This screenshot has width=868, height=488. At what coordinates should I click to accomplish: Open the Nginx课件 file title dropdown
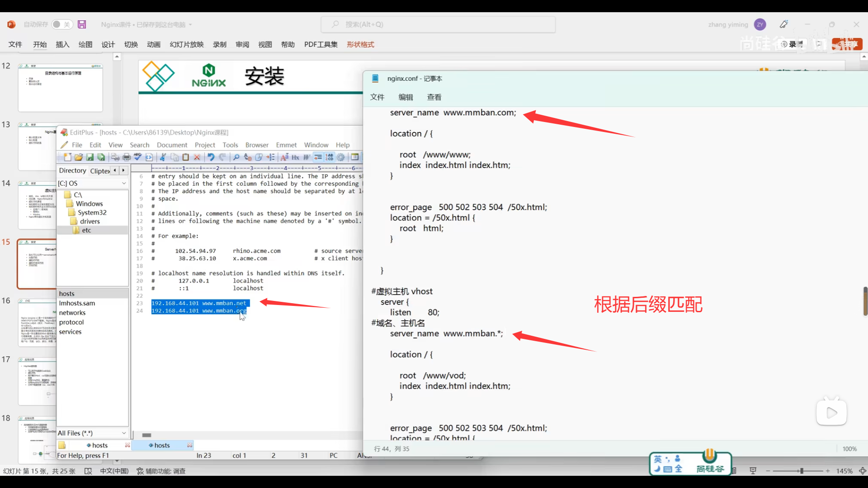click(x=190, y=25)
